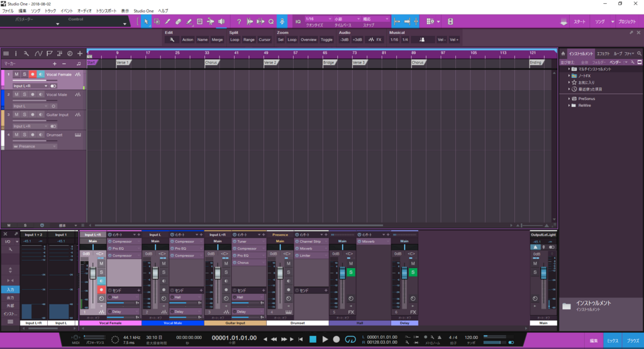Click the +3dB audio button
Screen dimensions: 644x349
pos(357,40)
